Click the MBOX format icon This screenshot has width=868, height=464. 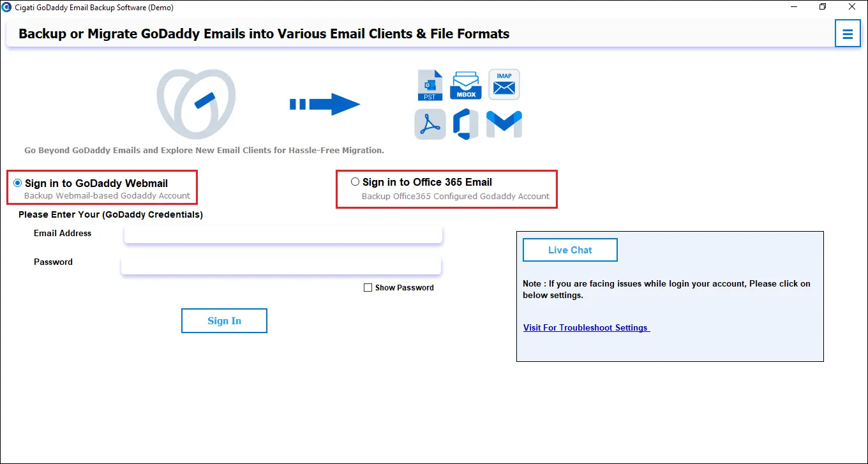(x=466, y=86)
